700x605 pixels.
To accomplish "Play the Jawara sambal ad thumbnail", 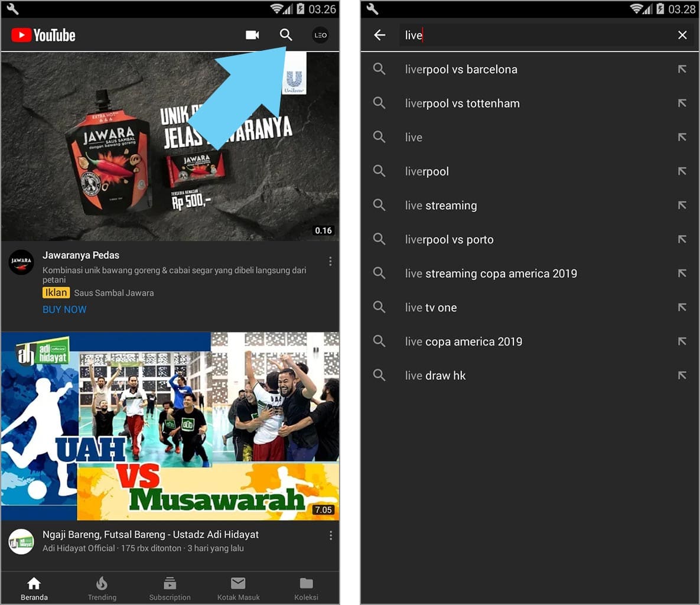I will (170, 147).
